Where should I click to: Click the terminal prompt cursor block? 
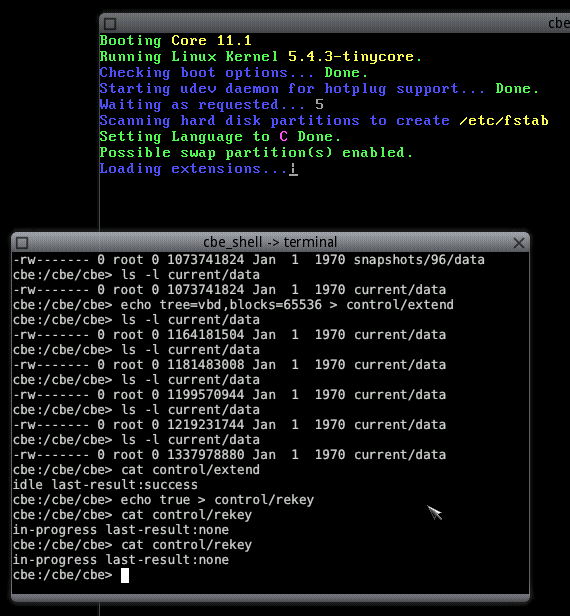pos(125,576)
